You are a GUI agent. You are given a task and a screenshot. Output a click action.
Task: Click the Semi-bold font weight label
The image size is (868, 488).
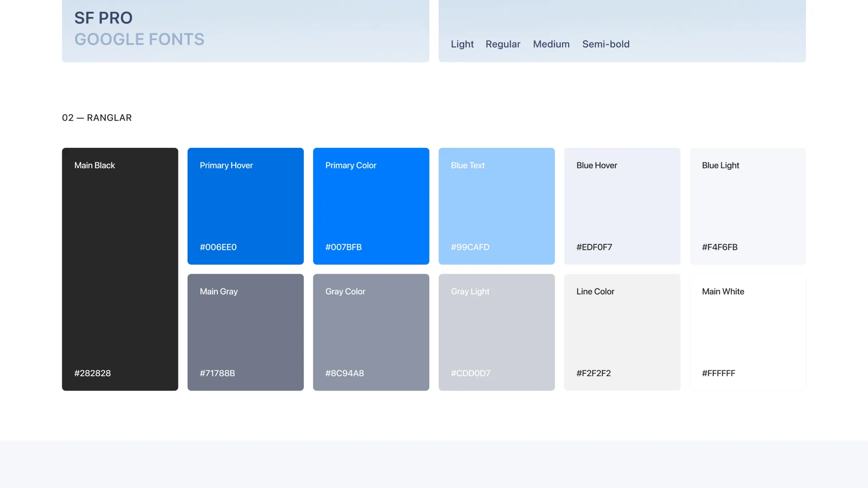click(606, 44)
